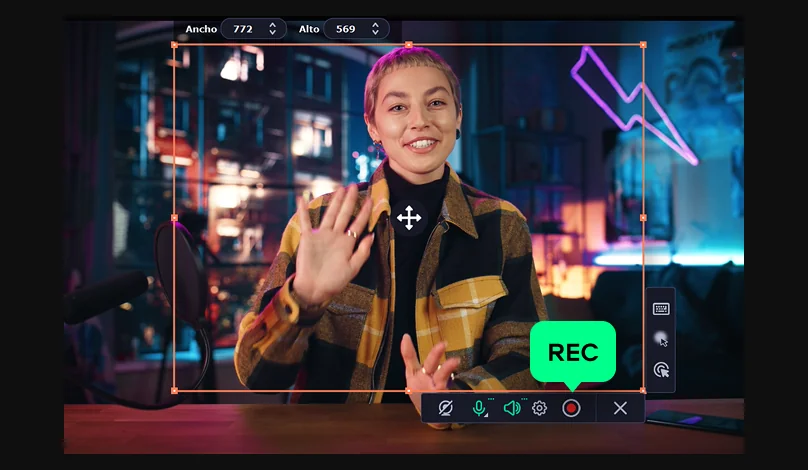Show keystrokes with the keyboard icon
Screen dimensions: 808x470
pyautogui.click(x=661, y=309)
